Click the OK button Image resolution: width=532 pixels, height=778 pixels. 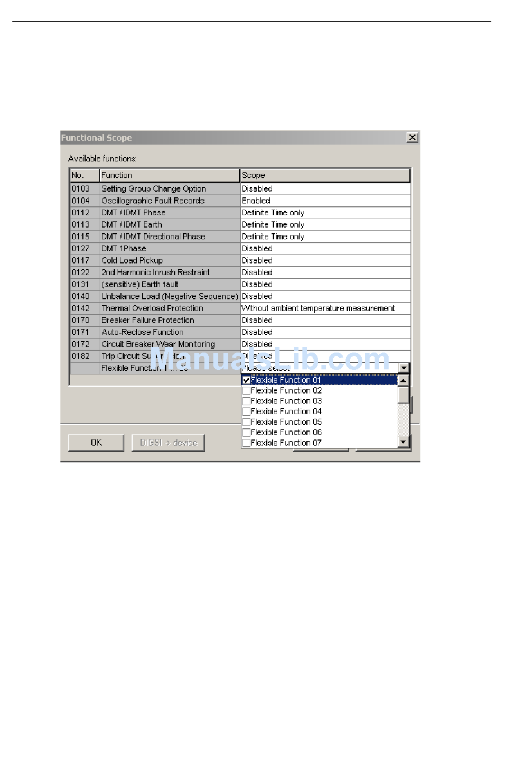click(96, 442)
